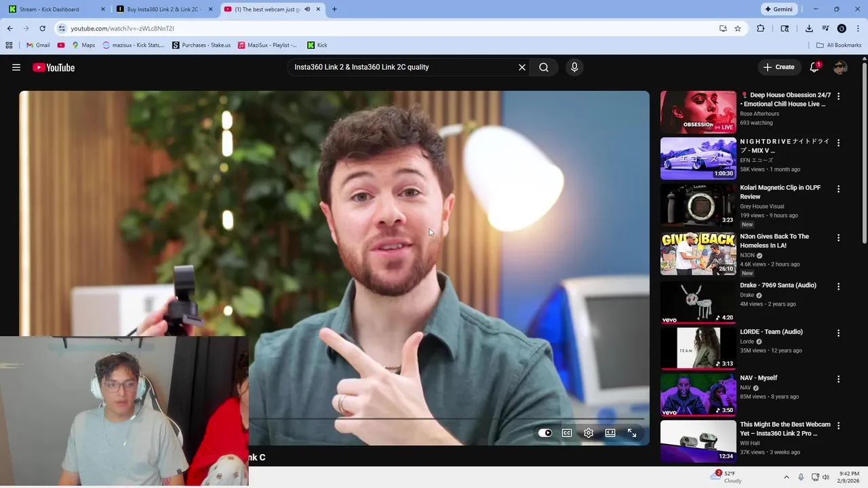Open options for Drake 7969 Santa
The height and width of the screenshot is (488, 868).
click(838, 287)
